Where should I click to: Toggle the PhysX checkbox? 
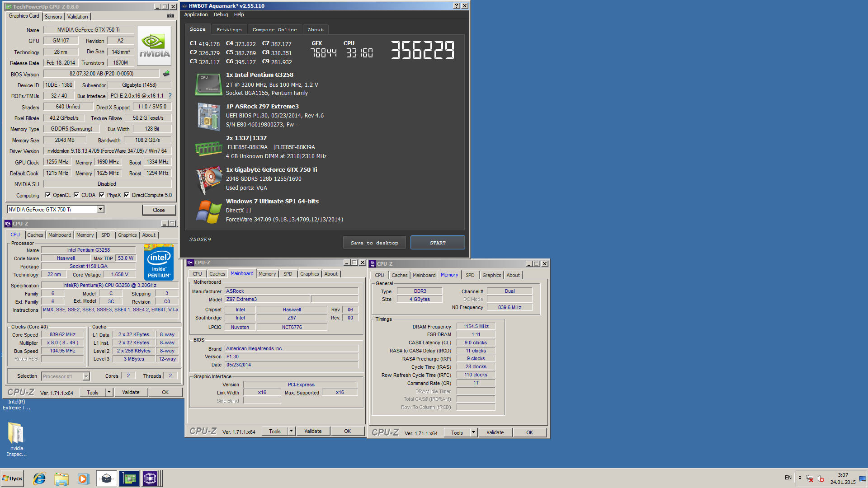tap(102, 195)
